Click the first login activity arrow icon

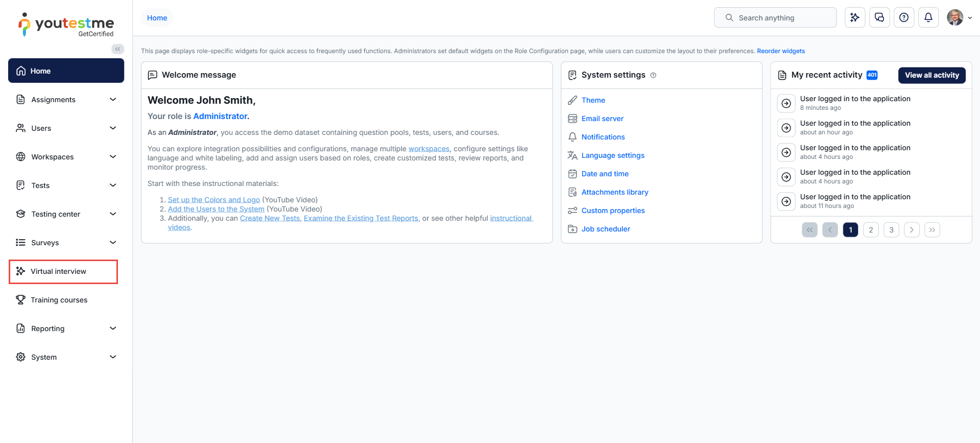[786, 103]
